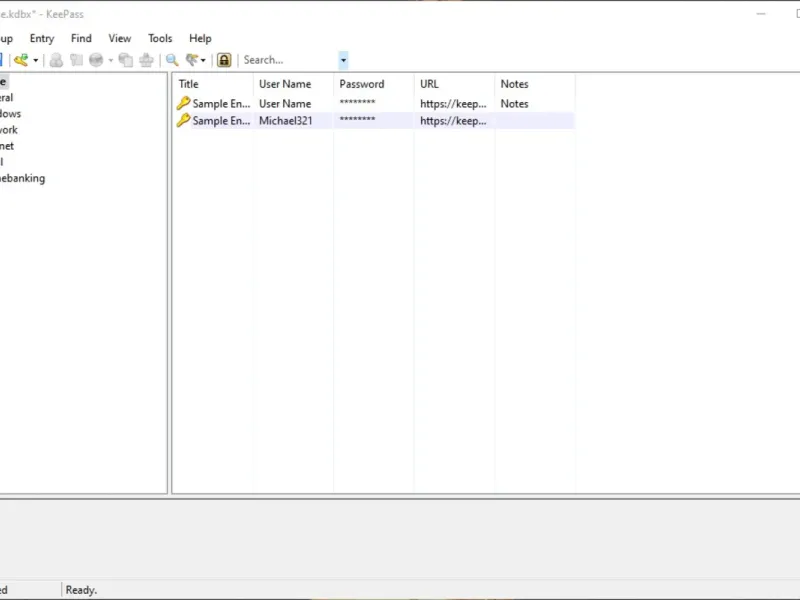This screenshot has height=600, width=800.
Task: Select the General group ending in 'eral'
Action: (7, 97)
